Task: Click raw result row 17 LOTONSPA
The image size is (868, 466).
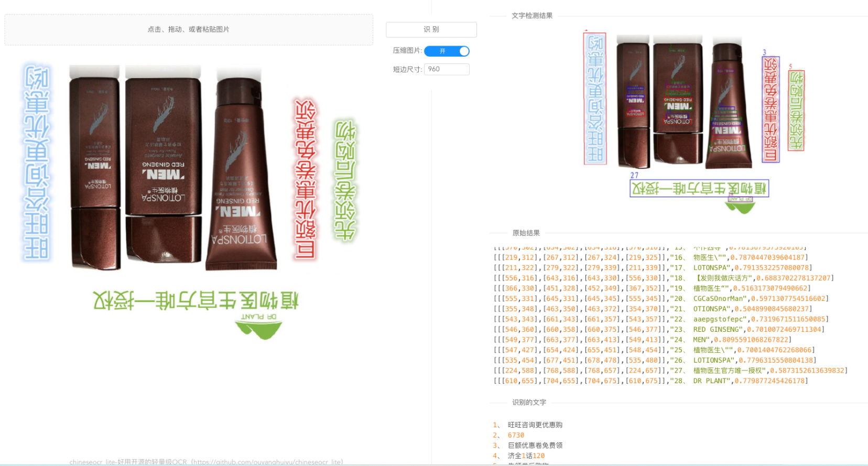Action: [653, 268]
